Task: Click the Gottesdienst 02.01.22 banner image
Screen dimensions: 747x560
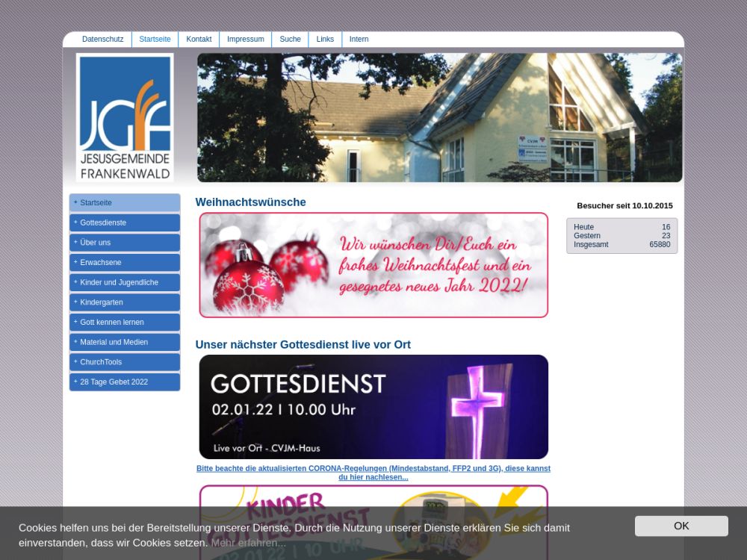Action: (x=373, y=407)
